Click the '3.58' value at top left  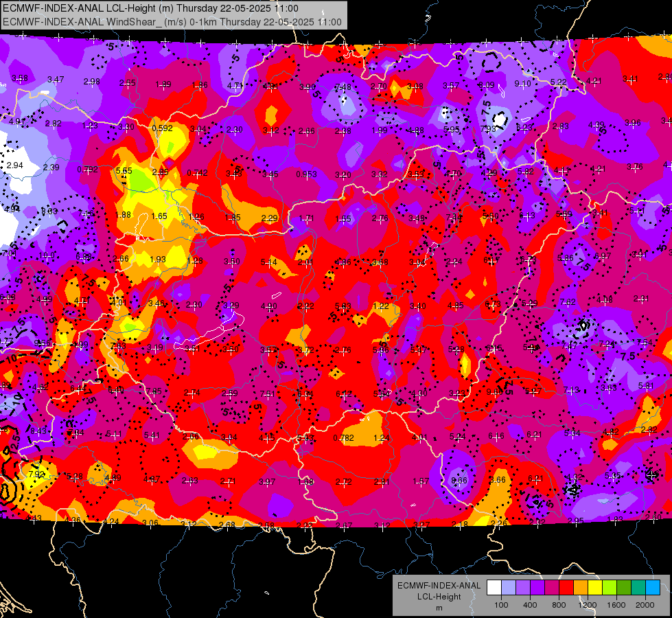pyautogui.click(x=20, y=78)
